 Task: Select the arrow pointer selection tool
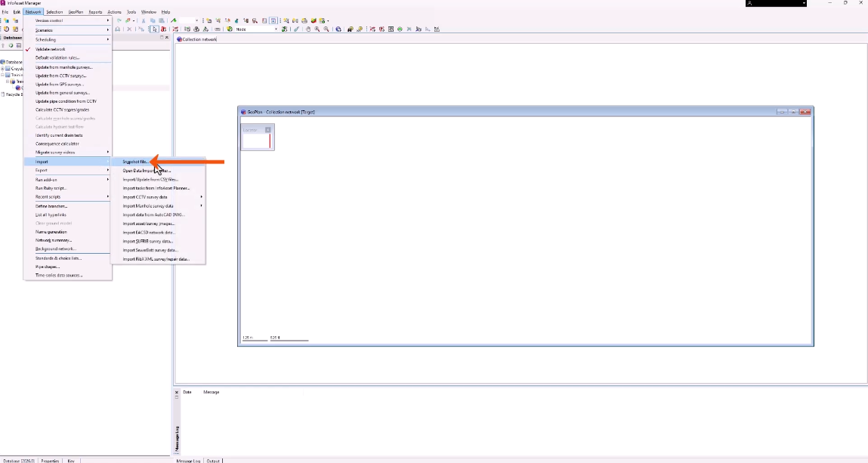154,29
